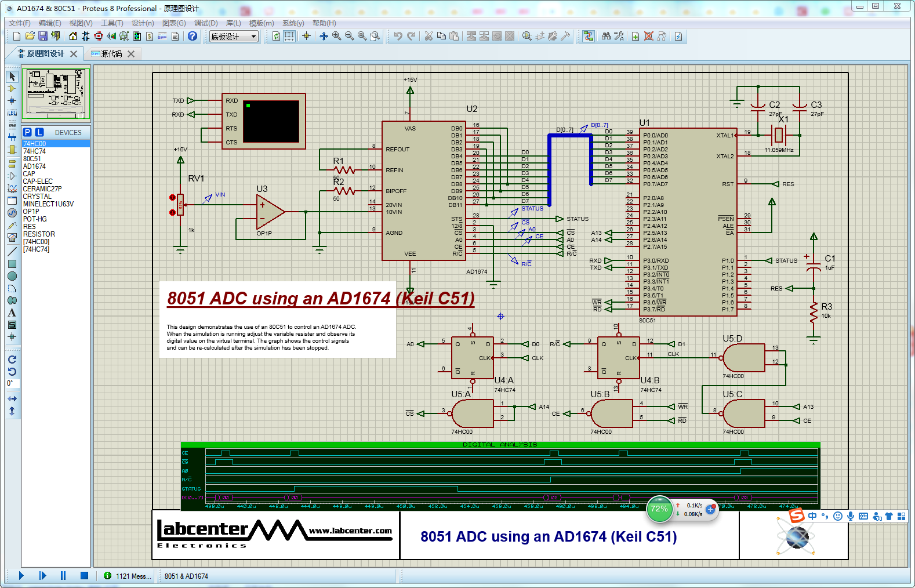Rotate clockwise button in left toolbar
This screenshot has width=915, height=588.
point(12,360)
